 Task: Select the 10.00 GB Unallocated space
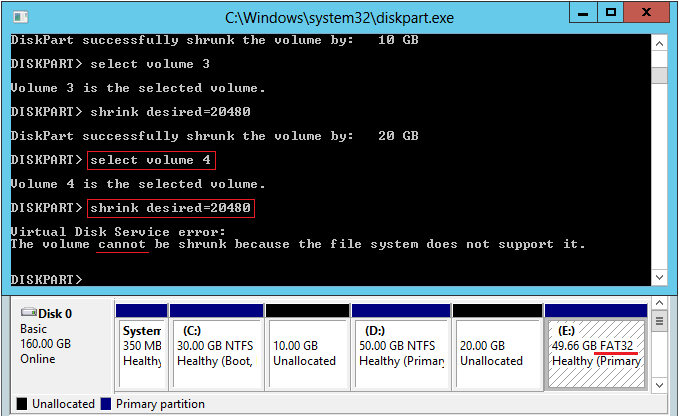click(x=307, y=345)
